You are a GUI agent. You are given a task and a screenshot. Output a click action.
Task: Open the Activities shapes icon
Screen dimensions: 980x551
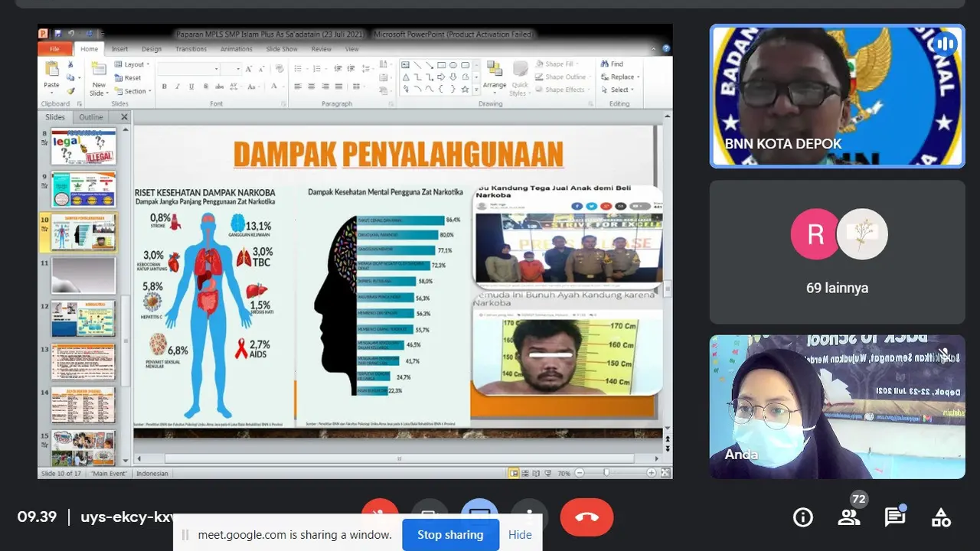pyautogui.click(x=941, y=517)
